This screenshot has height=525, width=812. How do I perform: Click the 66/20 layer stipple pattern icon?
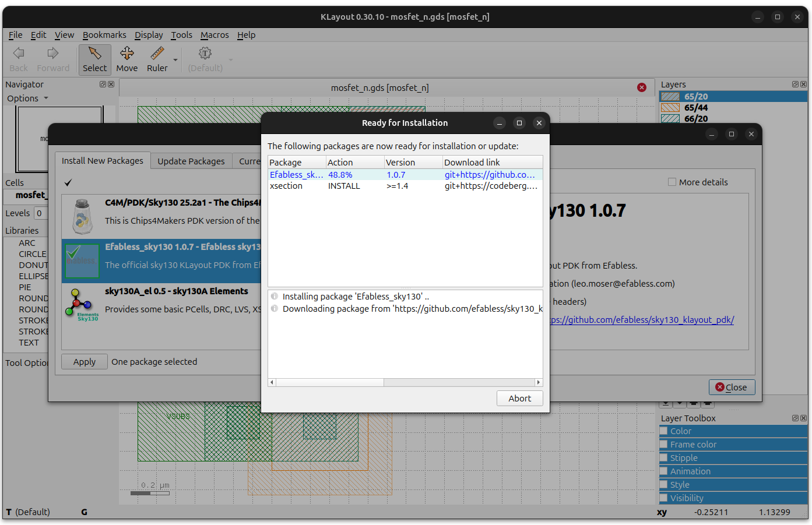(x=670, y=119)
